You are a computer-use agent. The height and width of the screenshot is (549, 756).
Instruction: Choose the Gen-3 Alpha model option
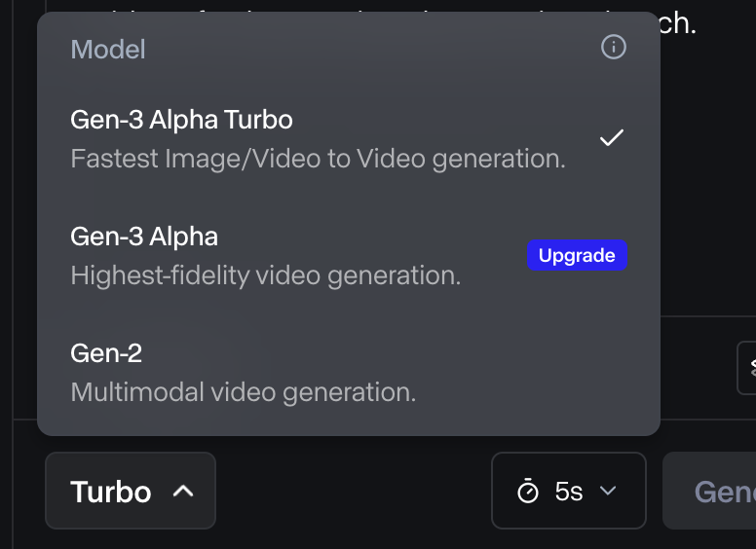pos(348,255)
